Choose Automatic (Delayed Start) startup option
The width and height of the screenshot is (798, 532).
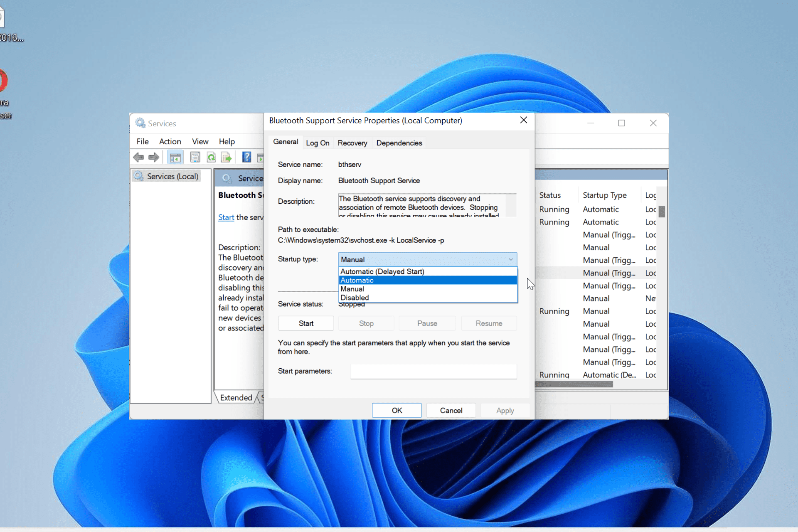[428, 271]
